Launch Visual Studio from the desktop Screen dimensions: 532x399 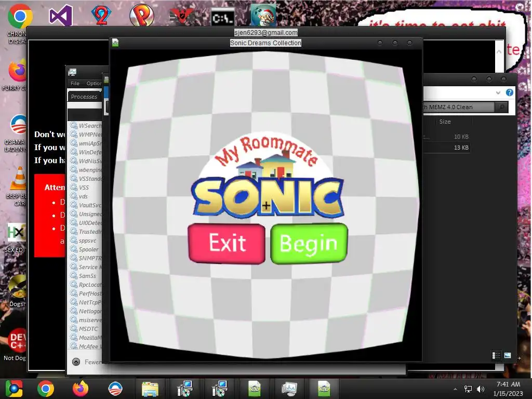[x=61, y=15]
